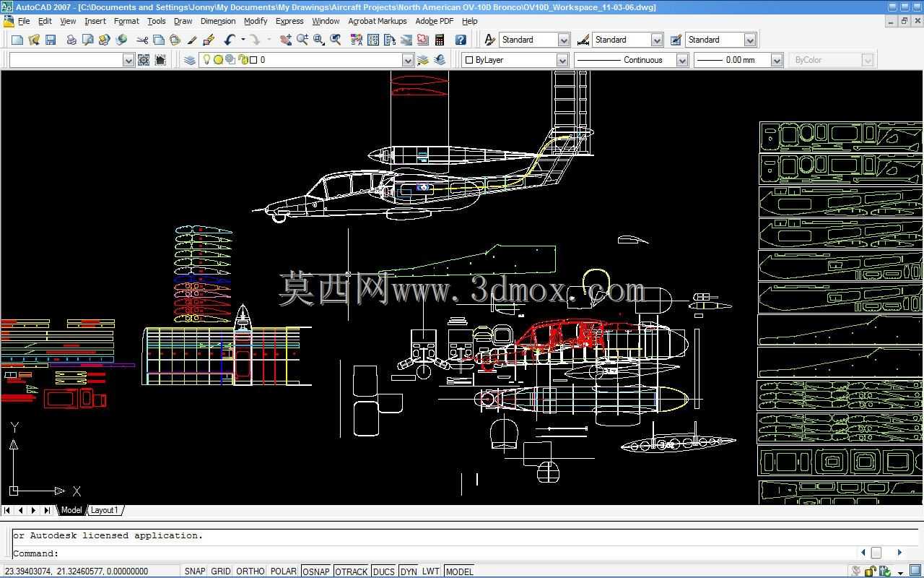Image resolution: width=924 pixels, height=578 pixels.
Task: Click the Publish icon
Action: click(105, 40)
